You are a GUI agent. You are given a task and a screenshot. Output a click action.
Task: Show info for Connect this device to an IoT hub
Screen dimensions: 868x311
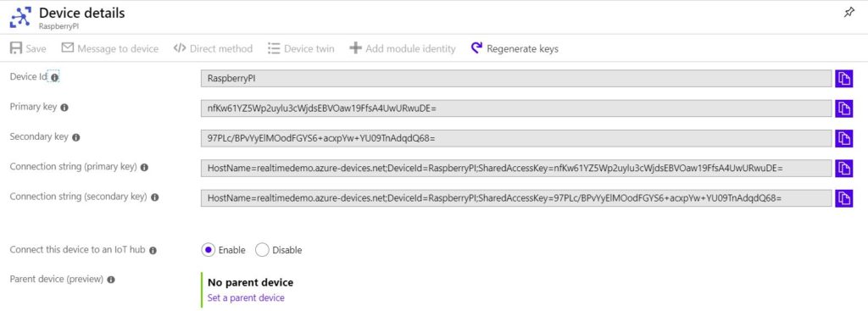click(x=153, y=251)
